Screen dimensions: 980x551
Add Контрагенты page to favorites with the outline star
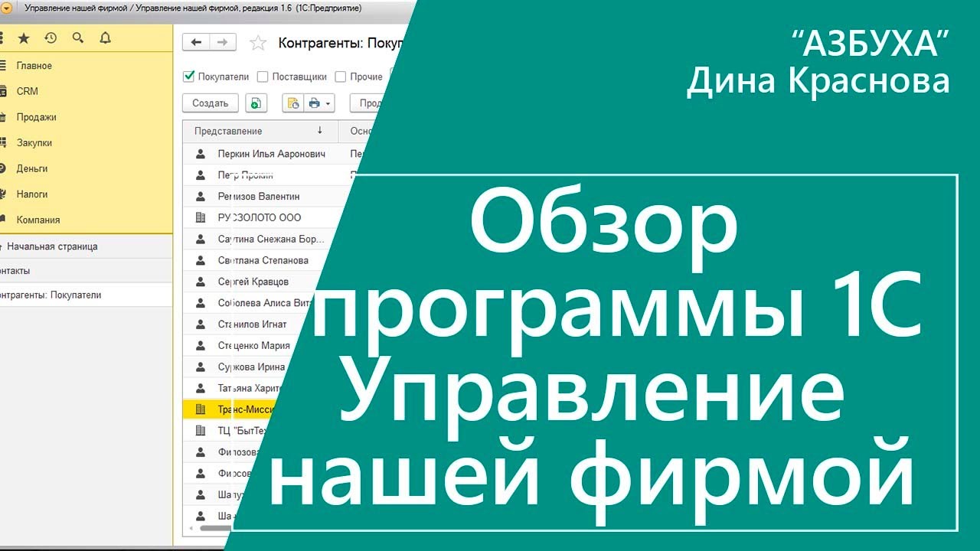tap(258, 43)
